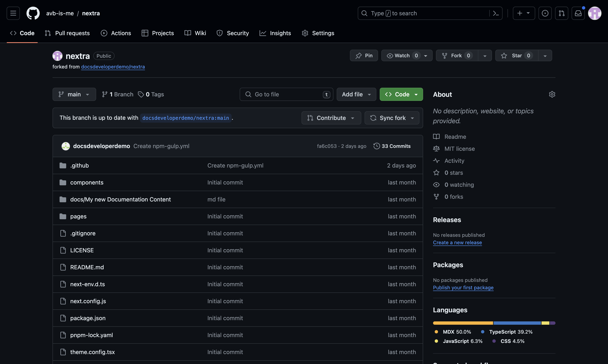
Task: Open the hamburger navigation menu
Action: coord(13,13)
